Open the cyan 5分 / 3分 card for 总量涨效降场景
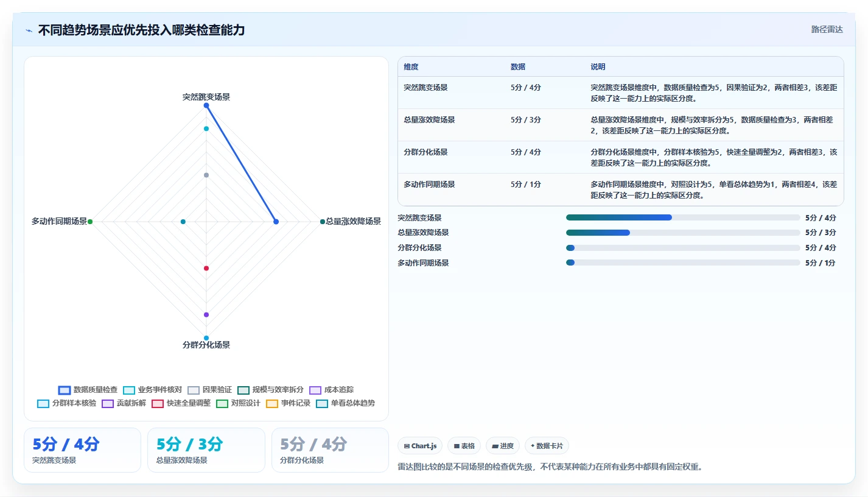 coord(206,450)
